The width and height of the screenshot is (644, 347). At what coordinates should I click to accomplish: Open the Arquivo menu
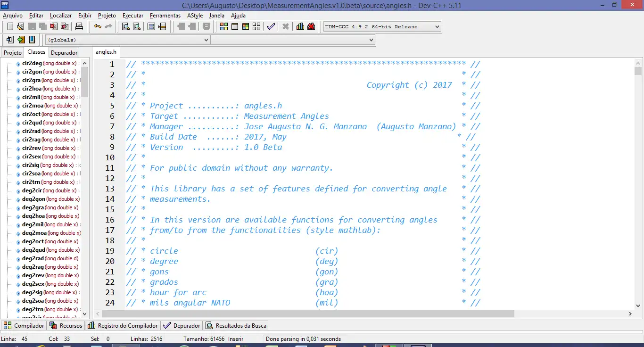[13, 16]
